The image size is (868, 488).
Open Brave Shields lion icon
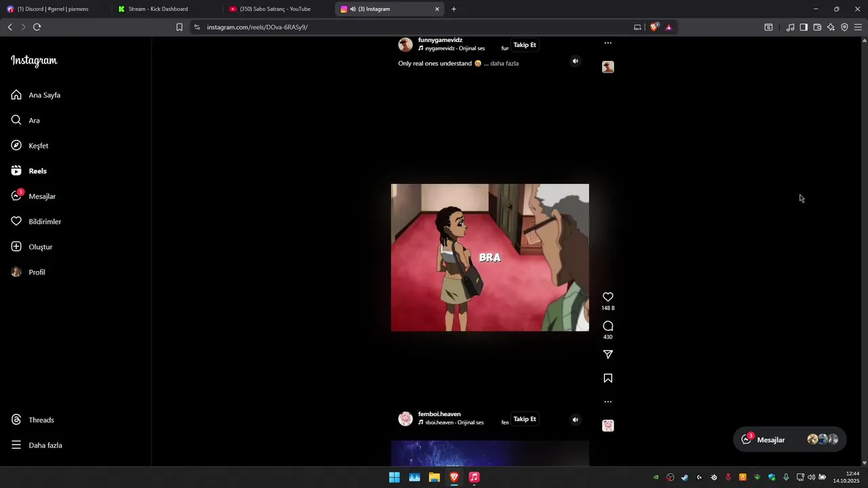(654, 27)
